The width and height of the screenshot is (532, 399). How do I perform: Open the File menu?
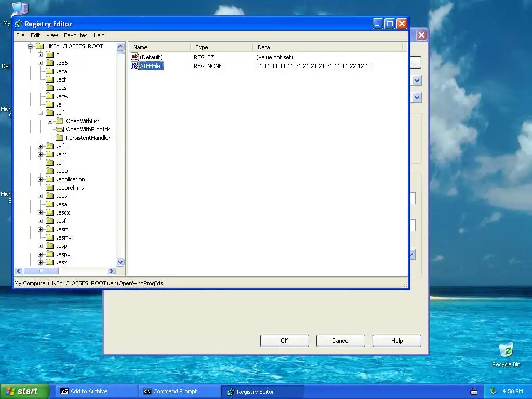pos(20,35)
